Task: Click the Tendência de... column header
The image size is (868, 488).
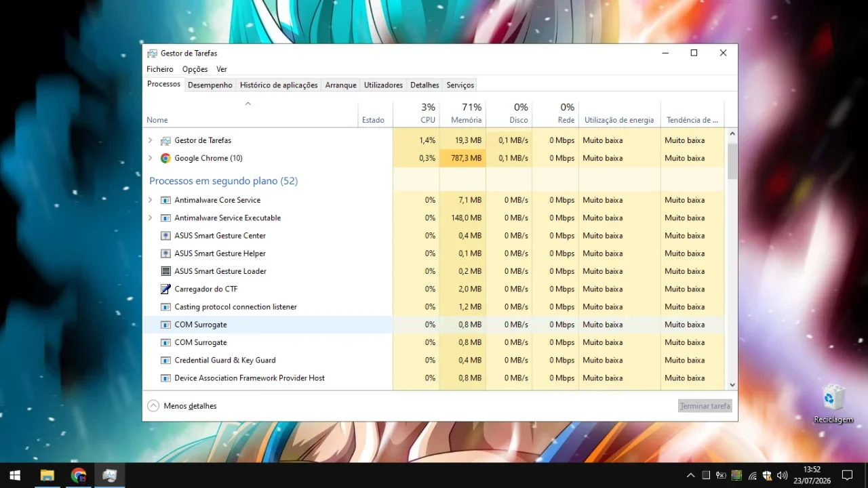Action: 692,113
